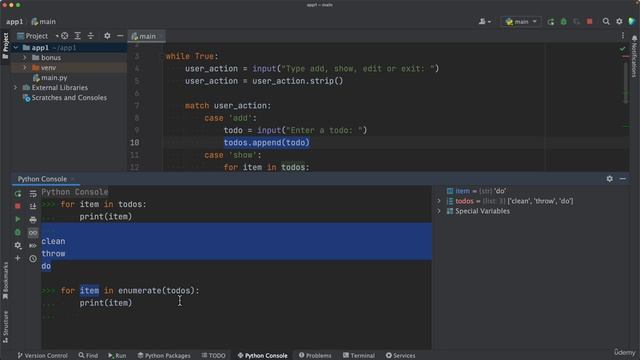This screenshot has height=360, width=640.
Task: Browse console command history clock icon
Action: click(33, 258)
